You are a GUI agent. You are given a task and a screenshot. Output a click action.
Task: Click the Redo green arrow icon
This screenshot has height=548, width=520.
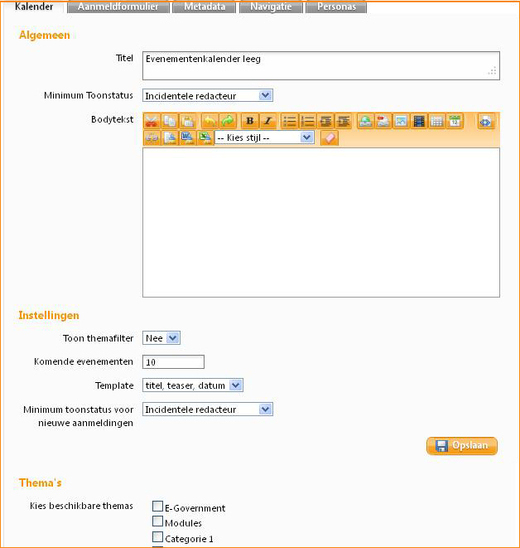coord(228,121)
